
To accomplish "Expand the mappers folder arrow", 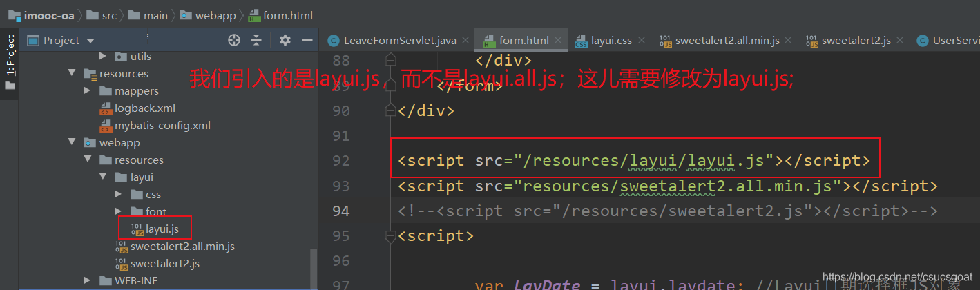I will coord(87,90).
